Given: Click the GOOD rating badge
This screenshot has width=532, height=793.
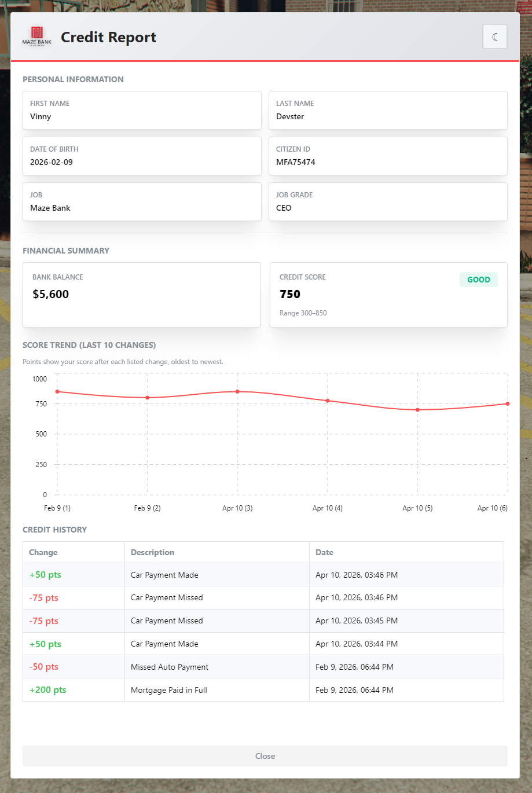Looking at the screenshot, I should tap(479, 280).
